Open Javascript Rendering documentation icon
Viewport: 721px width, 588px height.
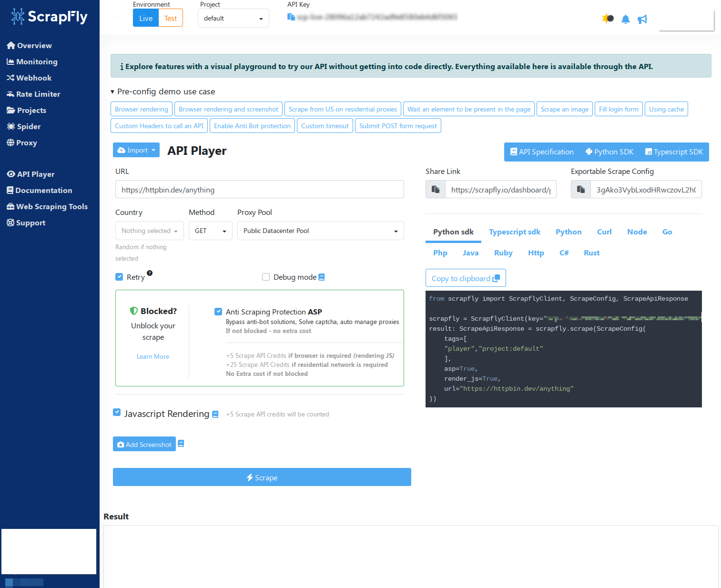point(215,414)
